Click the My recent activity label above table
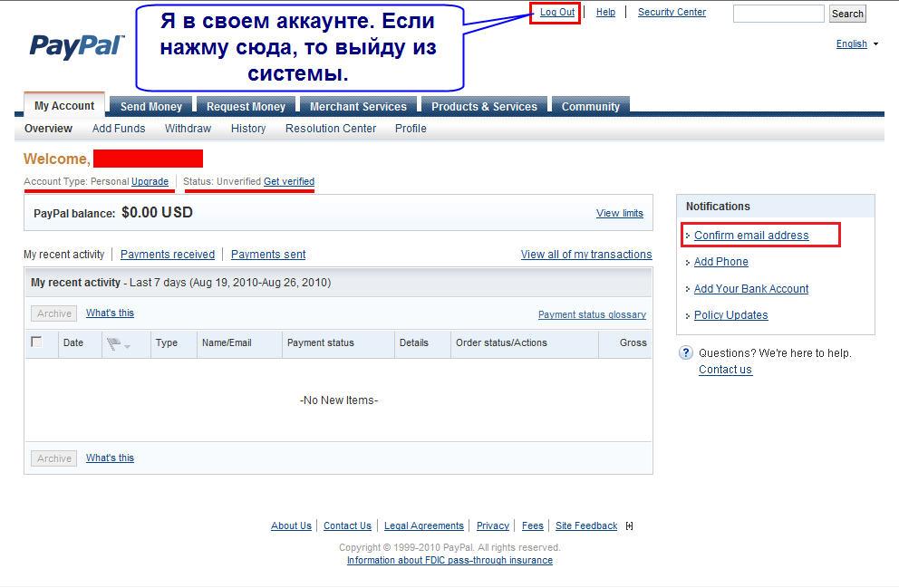The image size is (899, 588). tap(63, 255)
